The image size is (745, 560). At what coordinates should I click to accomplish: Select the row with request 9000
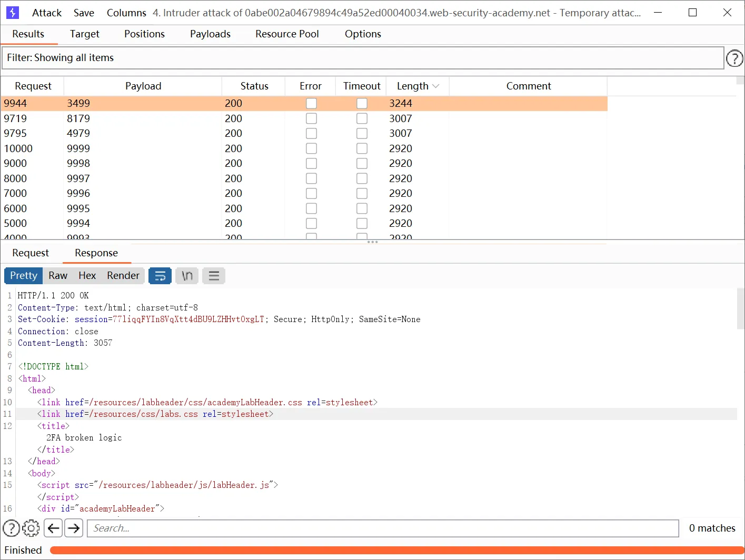304,163
